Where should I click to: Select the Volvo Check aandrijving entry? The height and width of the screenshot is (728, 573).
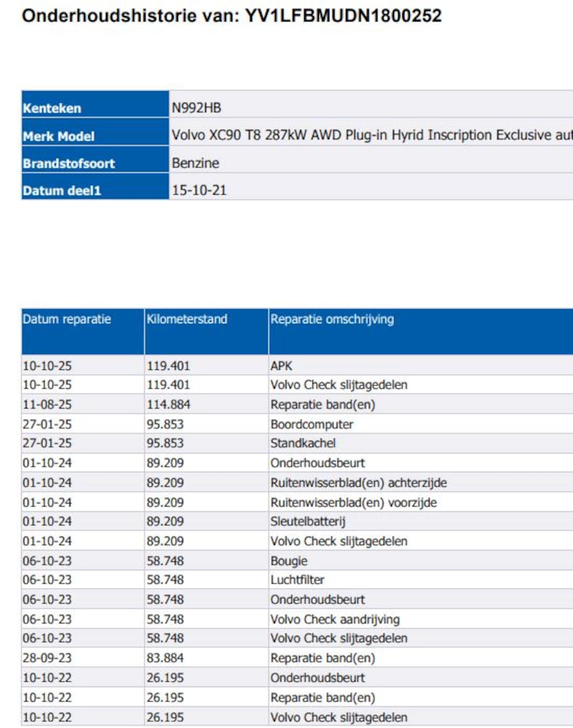coord(335,619)
